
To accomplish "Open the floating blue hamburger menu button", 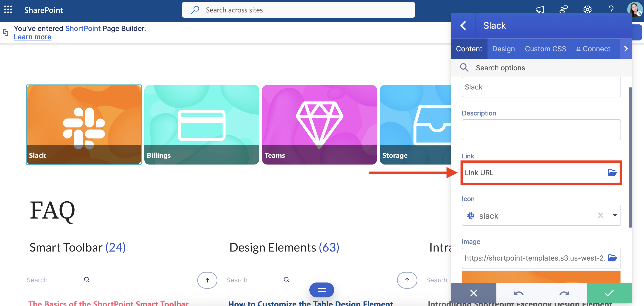I will 322,290.
